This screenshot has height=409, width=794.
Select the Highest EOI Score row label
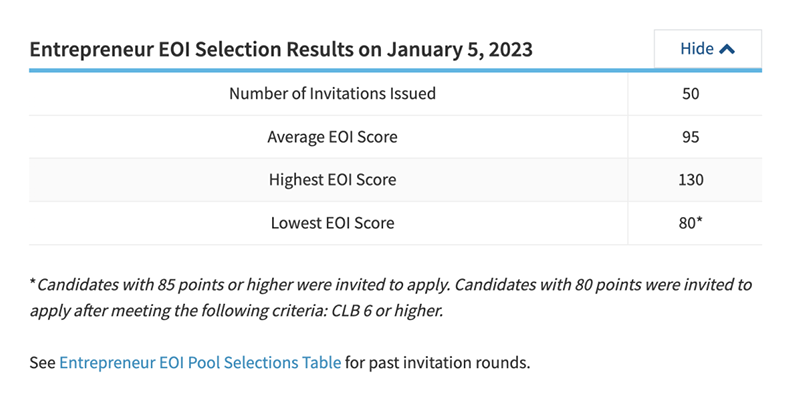click(332, 180)
